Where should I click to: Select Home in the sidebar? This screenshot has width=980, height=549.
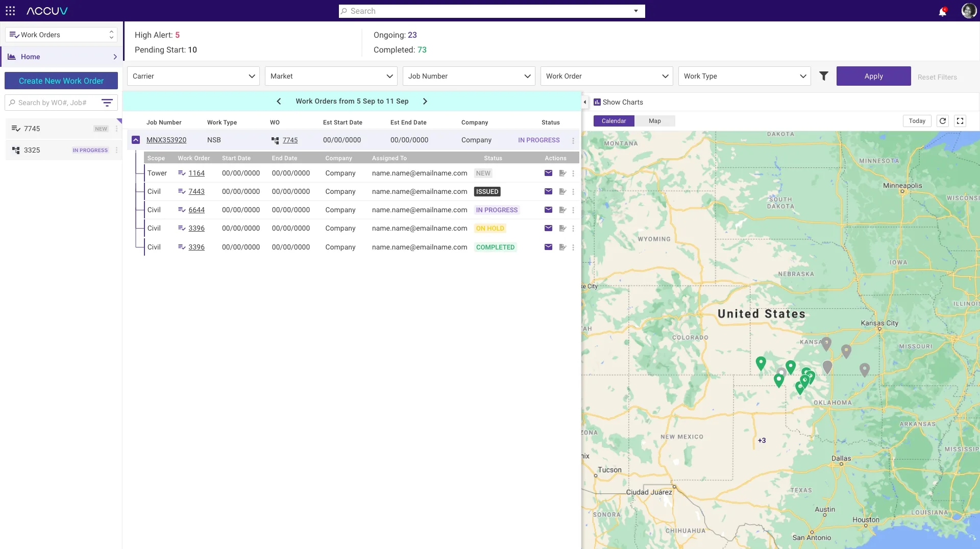[61, 57]
